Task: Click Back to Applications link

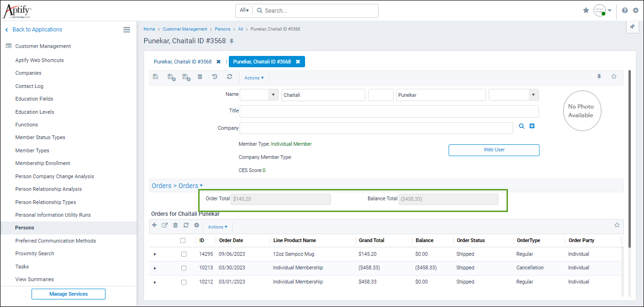Action: [x=37, y=29]
